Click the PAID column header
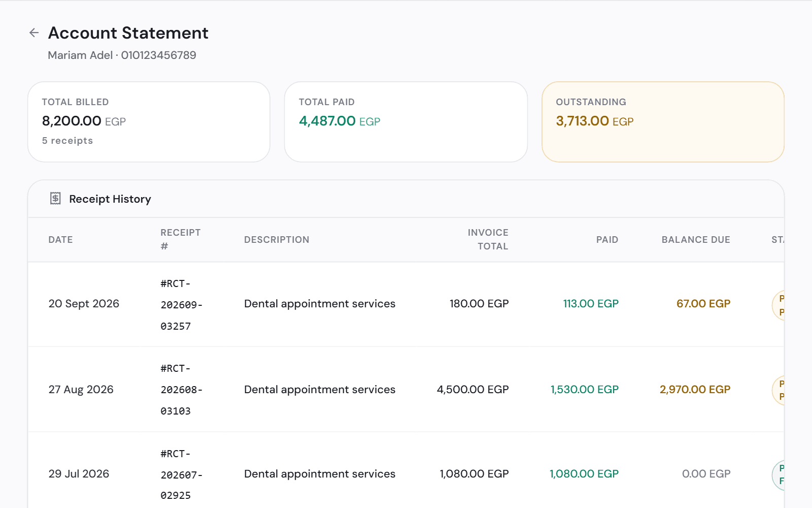Screen dimensions: 812x508 607,240
